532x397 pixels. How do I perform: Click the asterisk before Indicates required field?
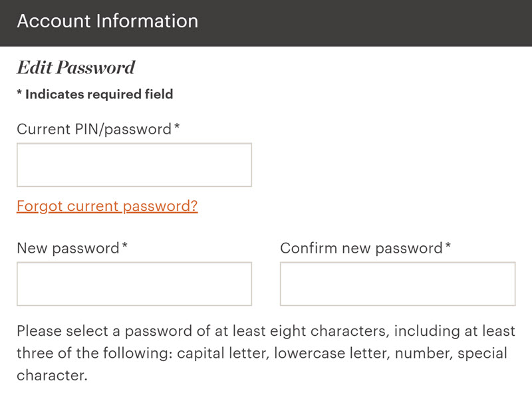tap(20, 92)
